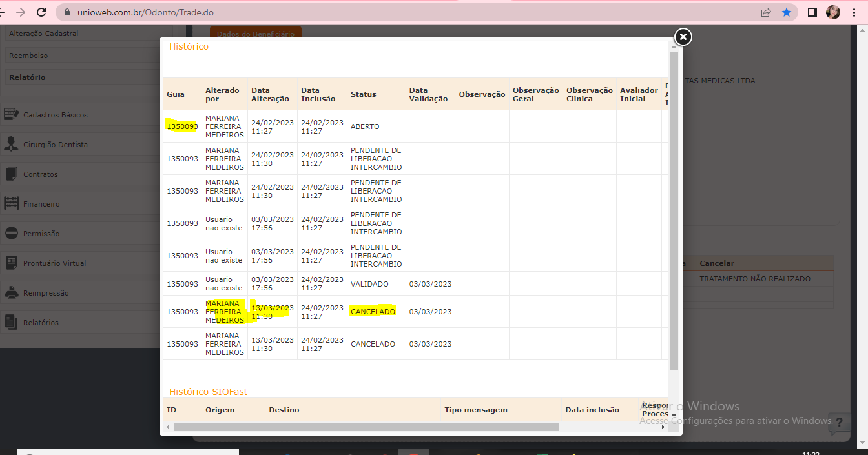Viewport: 868px width, 455px height.
Task: Click the help question mark button
Action: (x=839, y=423)
